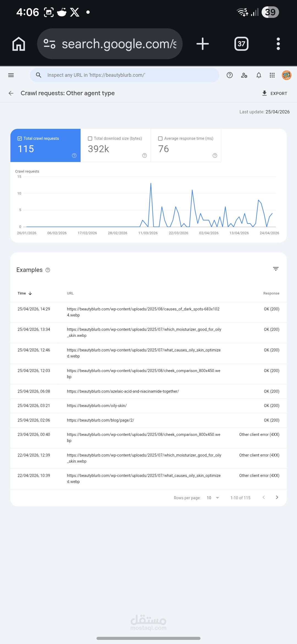Image resolution: width=297 pixels, height=644 pixels.
Task: Open Rows per page dropdown showing 10
Action: point(213,498)
